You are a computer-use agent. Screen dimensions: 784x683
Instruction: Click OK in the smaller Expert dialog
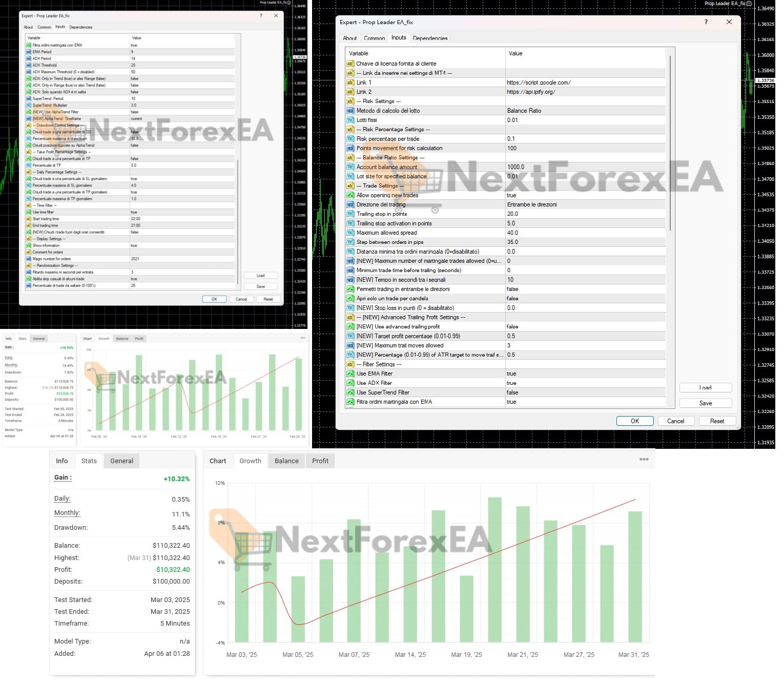[x=214, y=299]
